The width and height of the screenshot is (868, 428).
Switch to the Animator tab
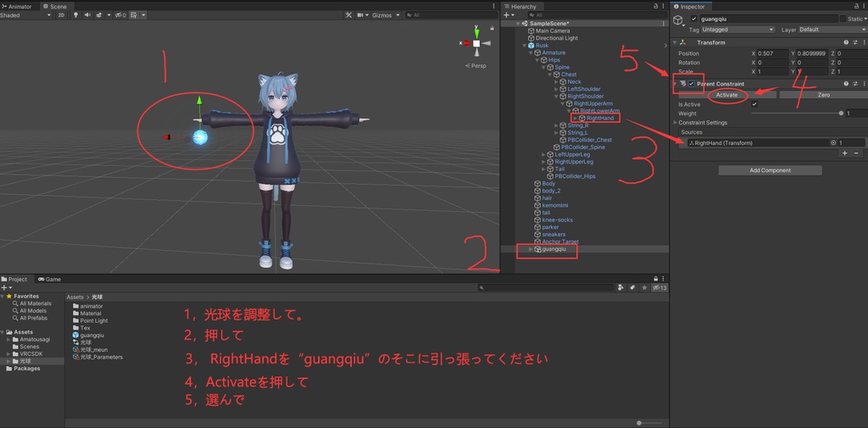click(x=17, y=6)
